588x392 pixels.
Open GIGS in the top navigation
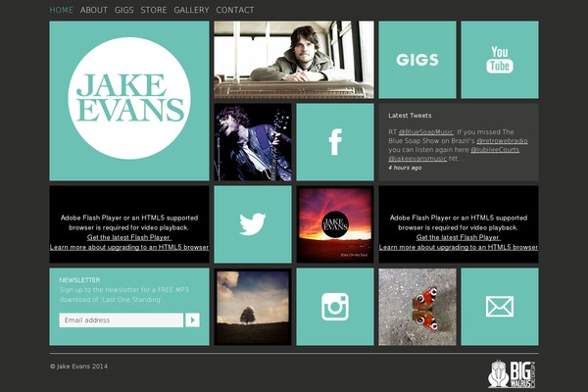(x=124, y=10)
